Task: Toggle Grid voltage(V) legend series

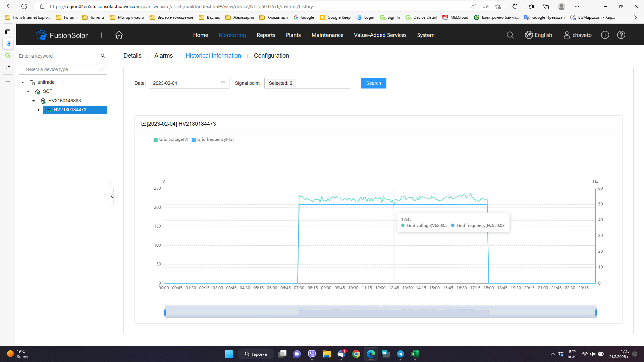Action: point(171,139)
